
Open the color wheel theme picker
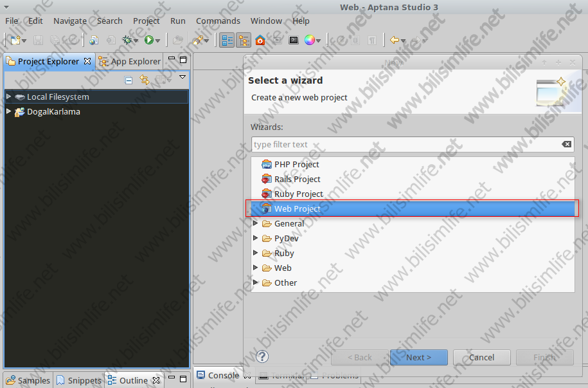310,40
